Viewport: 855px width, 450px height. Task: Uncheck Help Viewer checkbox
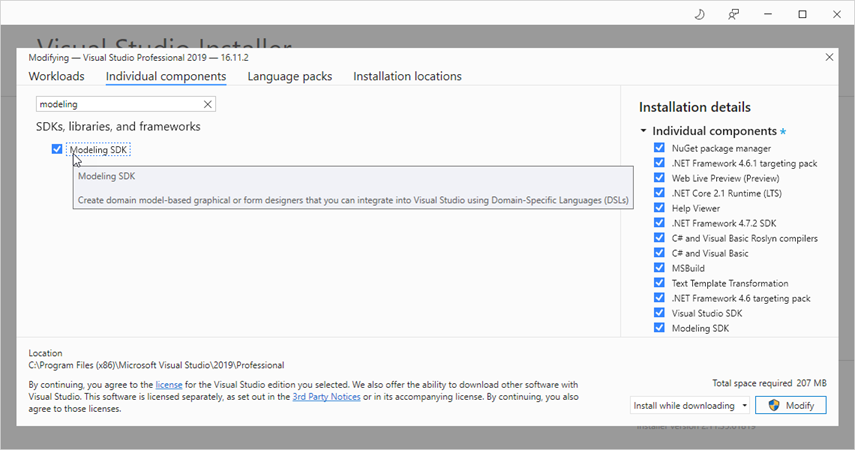(659, 208)
